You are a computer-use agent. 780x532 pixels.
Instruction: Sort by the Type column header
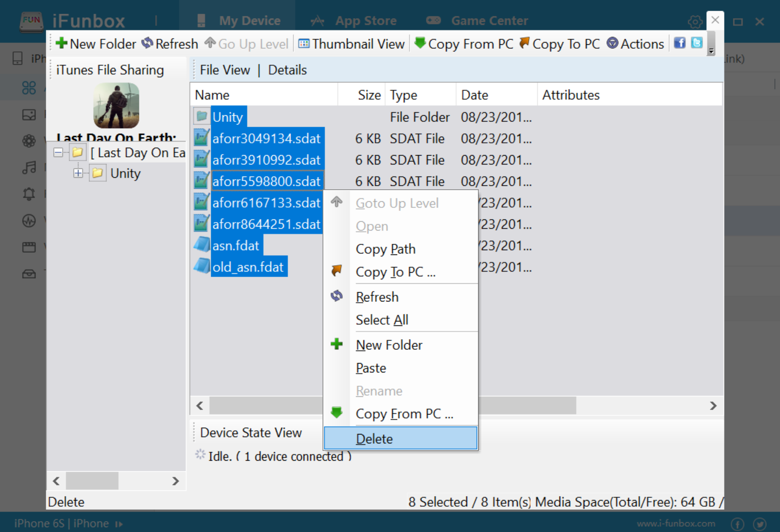421,95
